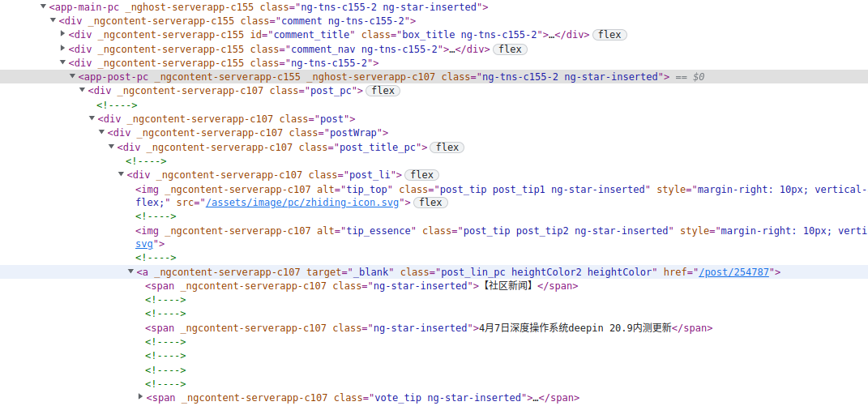Image resolution: width=868 pixels, height=406 pixels.
Task: Toggle flex badge on comment_nav div
Action: 510,49
